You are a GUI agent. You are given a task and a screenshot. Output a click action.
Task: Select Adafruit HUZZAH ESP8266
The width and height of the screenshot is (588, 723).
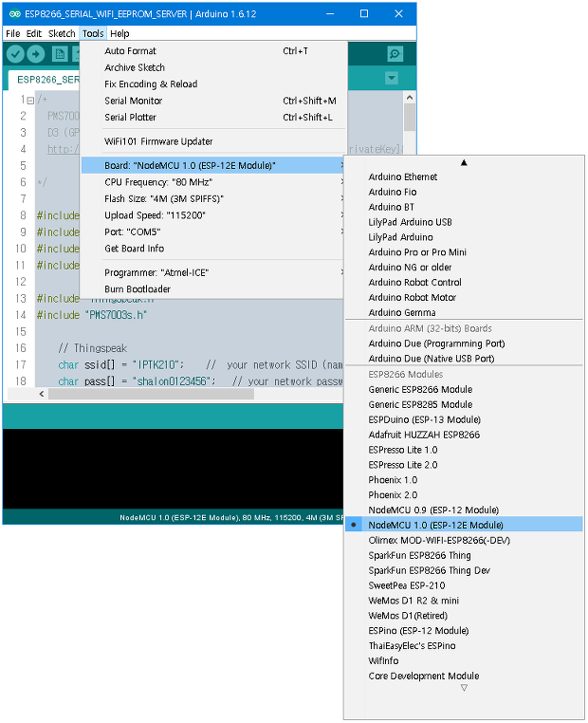464,435
